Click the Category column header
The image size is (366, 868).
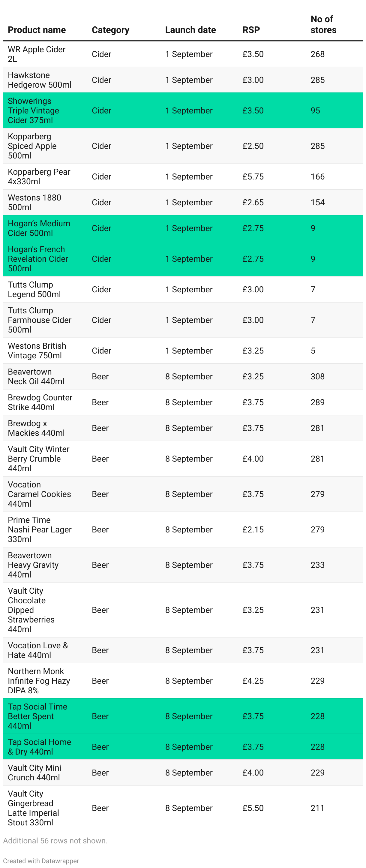coord(110,30)
